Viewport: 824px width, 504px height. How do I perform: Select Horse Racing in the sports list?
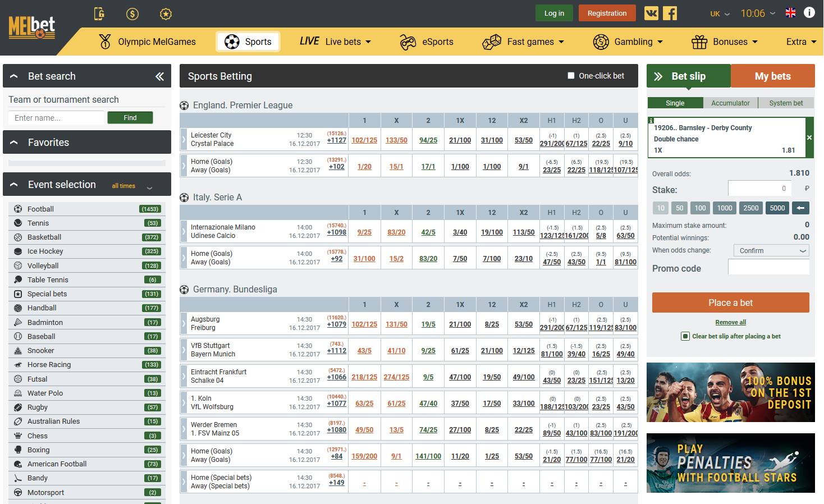pyautogui.click(x=87, y=365)
